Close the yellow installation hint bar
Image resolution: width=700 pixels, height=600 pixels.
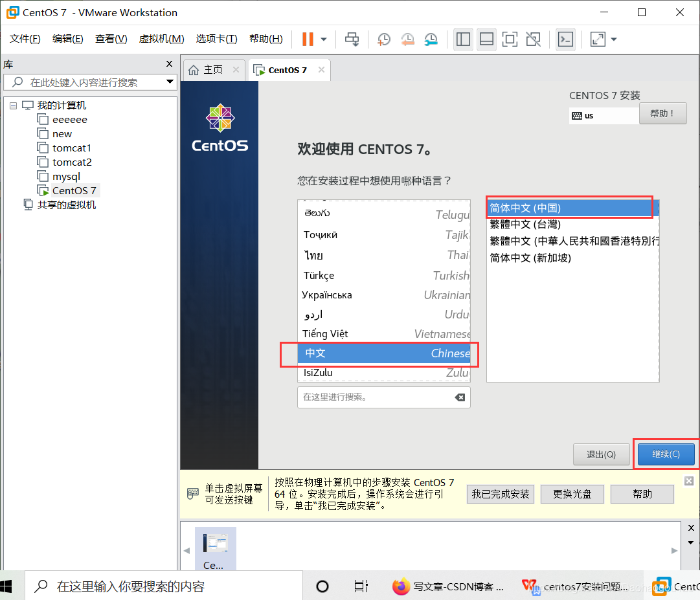689,481
